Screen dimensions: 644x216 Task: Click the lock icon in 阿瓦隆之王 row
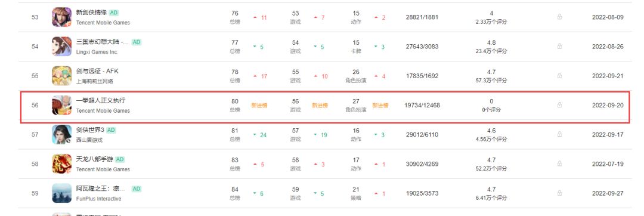559,193
